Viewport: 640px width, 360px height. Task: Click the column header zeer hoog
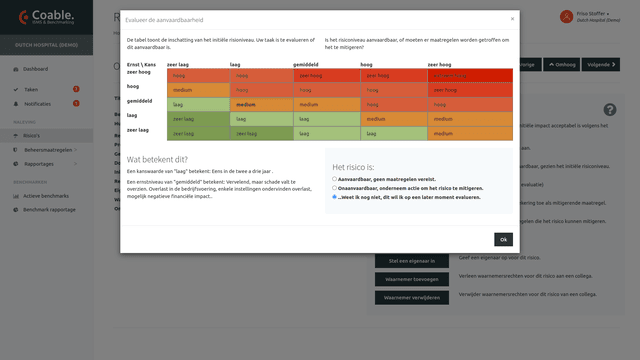click(439, 64)
